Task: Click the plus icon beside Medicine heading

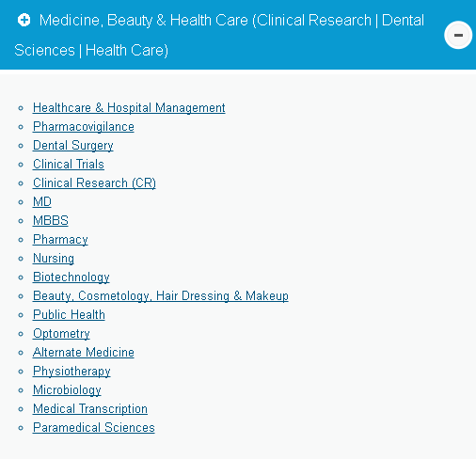Action: pos(24,20)
